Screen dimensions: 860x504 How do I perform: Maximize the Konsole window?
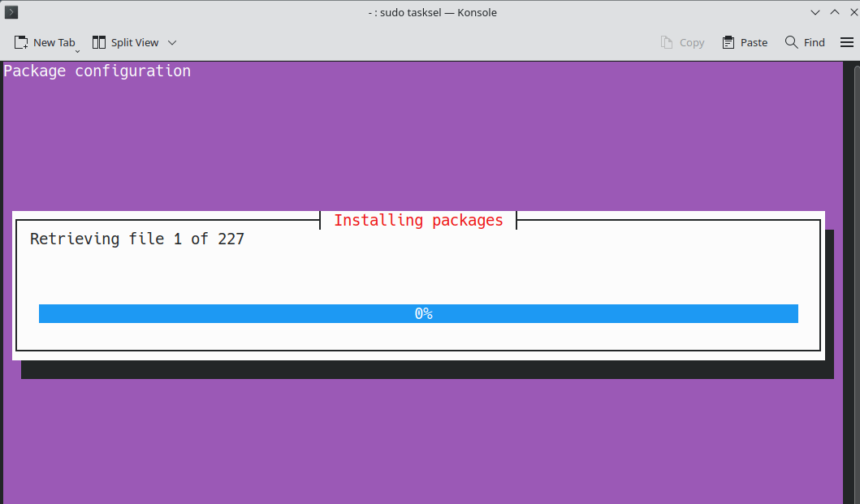point(835,12)
